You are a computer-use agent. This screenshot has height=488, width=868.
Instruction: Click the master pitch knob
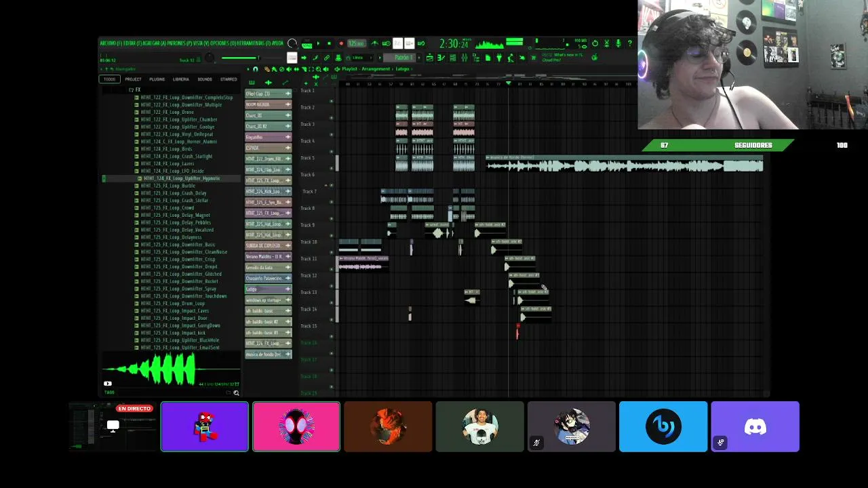pyautogui.click(x=209, y=58)
